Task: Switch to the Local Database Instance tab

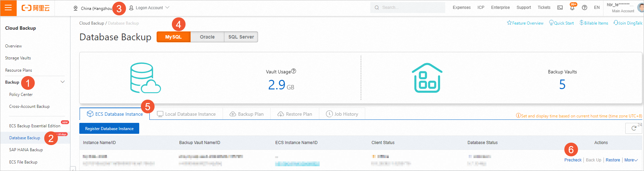Action: (186, 114)
